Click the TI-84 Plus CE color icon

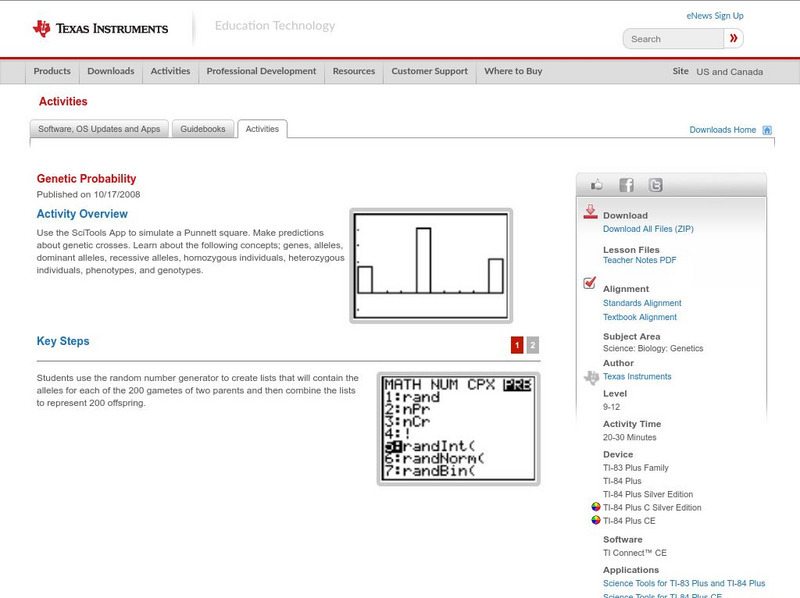pyautogui.click(x=596, y=520)
